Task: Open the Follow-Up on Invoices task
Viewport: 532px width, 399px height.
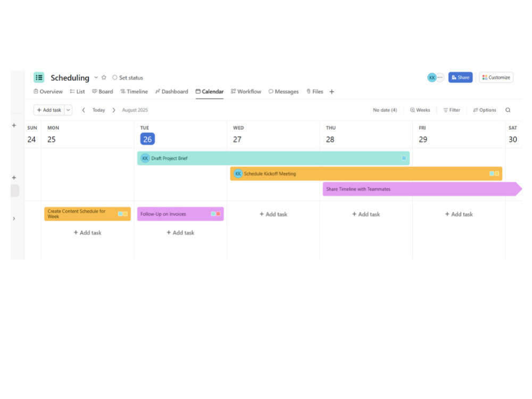Action: click(x=180, y=214)
